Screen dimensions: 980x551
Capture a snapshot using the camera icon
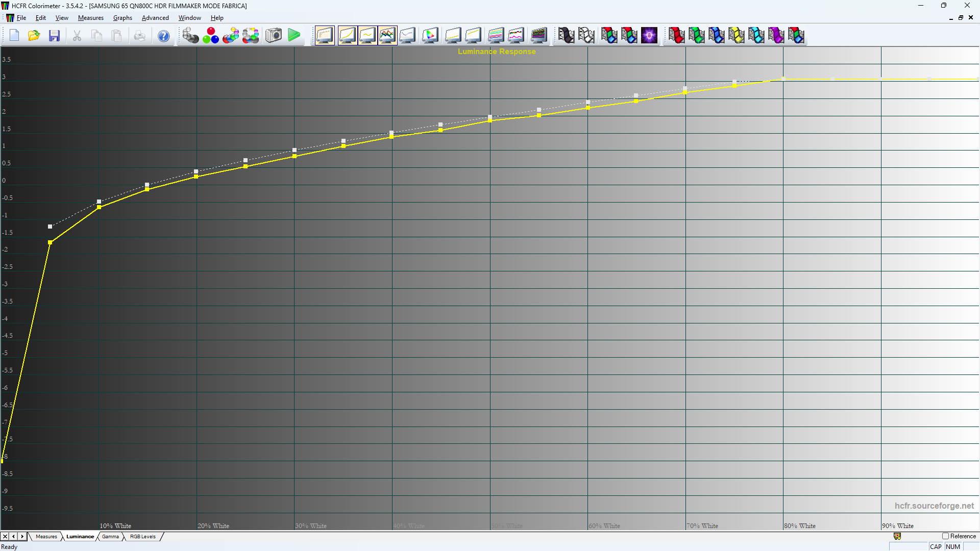pos(273,35)
